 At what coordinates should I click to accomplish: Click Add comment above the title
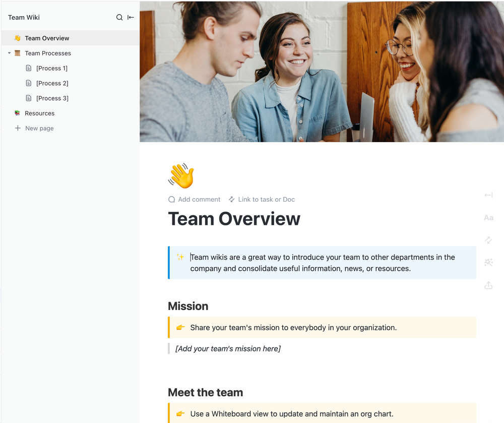194,199
